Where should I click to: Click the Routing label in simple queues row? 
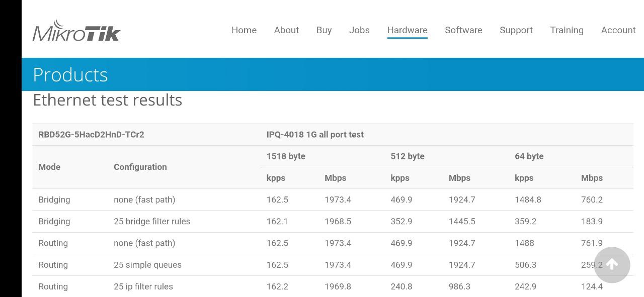[53, 265]
